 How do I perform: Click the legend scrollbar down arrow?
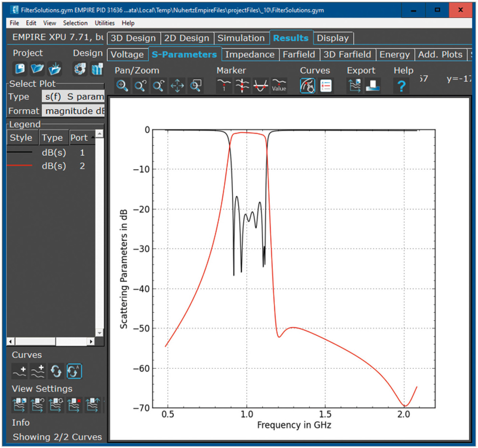[x=99, y=333]
